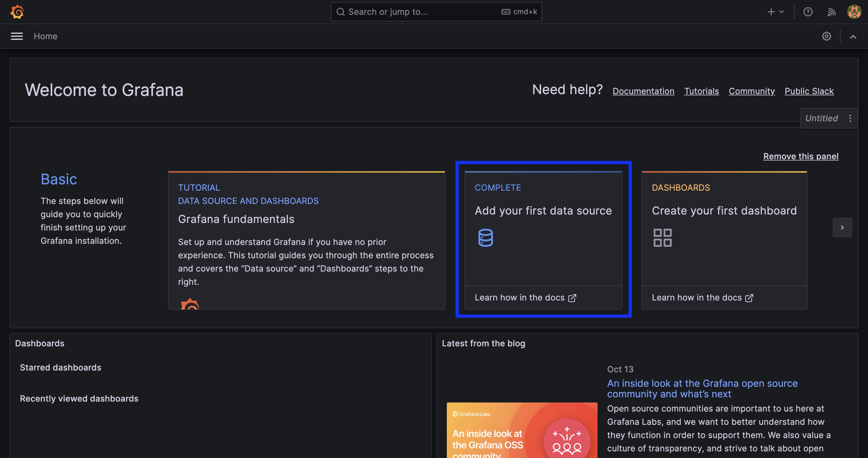Open the Grafana open source community blog post
Viewport: 868px width, 458px height.
point(702,389)
